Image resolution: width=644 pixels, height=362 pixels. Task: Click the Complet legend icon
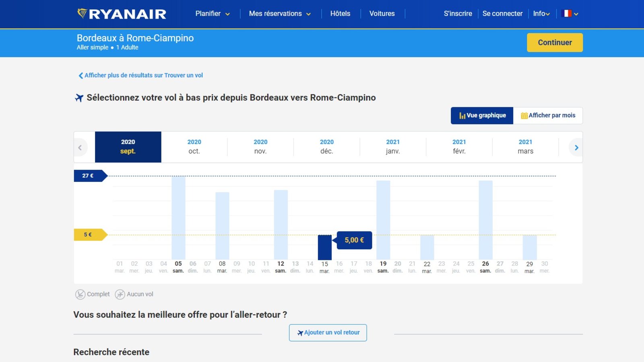coord(80,294)
